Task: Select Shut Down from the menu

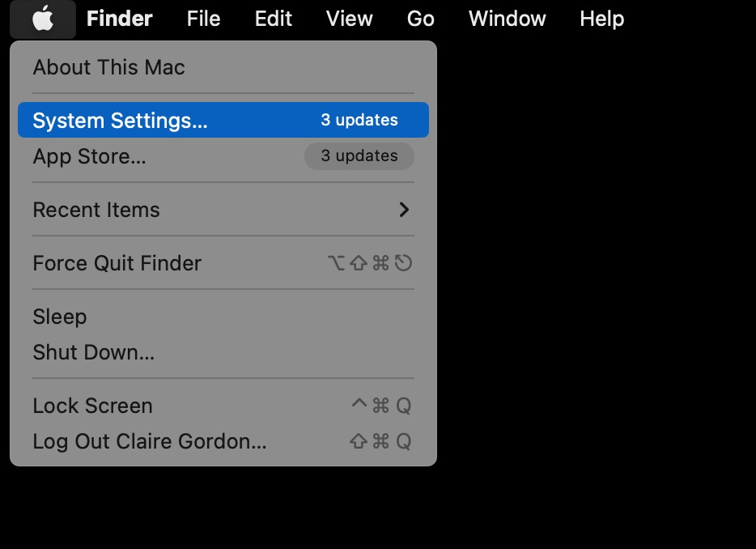Action: click(93, 352)
